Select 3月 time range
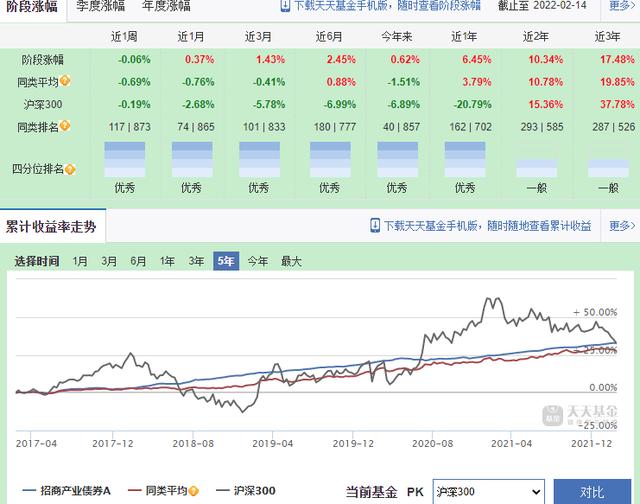Screen dimensions: 640x504 click(x=109, y=261)
